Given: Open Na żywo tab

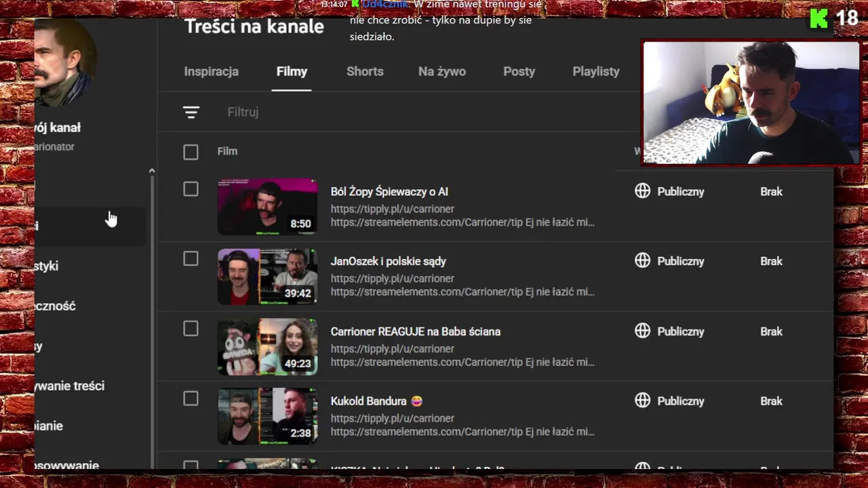Looking at the screenshot, I should pyautogui.click(x=442, y=71).
